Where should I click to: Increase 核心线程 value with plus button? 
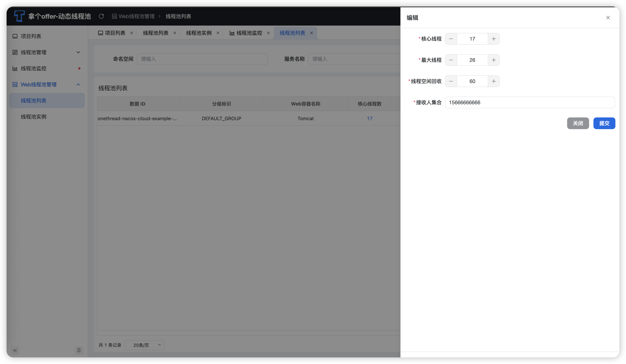pyautogui.click(x=494, y=39)
